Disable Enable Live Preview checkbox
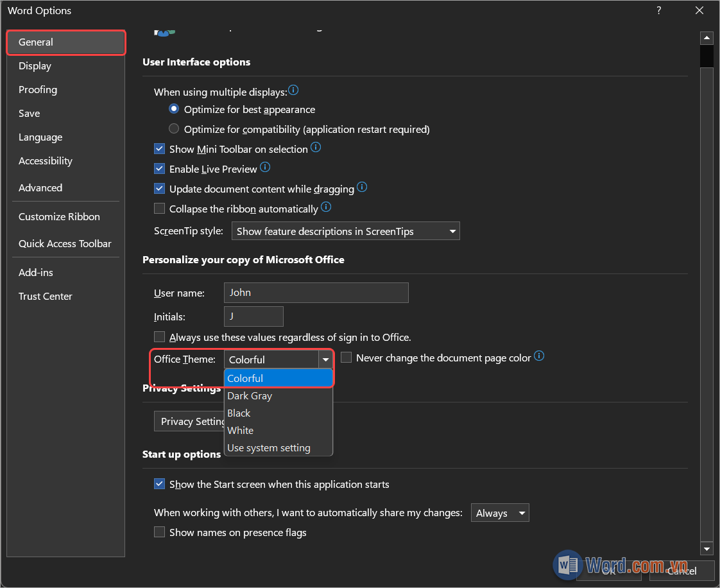 click(159, 169)
